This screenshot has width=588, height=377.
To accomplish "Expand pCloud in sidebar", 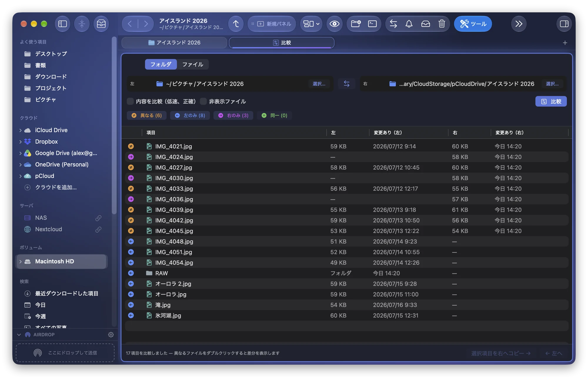I will coord(21,176).
